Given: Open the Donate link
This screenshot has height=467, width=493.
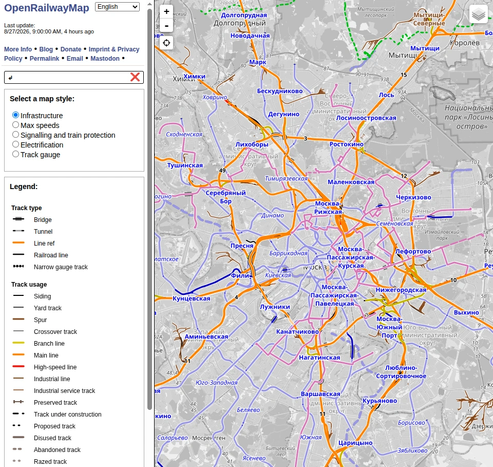Looking at the screenshot, I should click(x=71, y=49).
